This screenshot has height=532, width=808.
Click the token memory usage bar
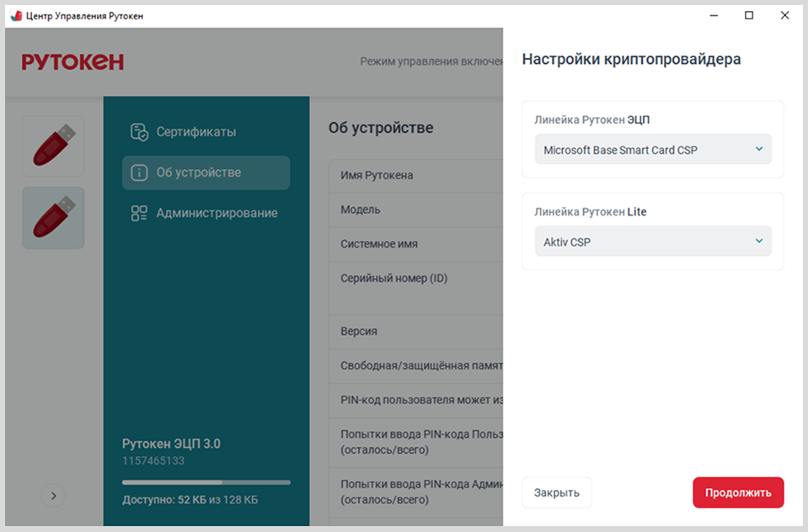pyautogui.click(x=206, y=482)
